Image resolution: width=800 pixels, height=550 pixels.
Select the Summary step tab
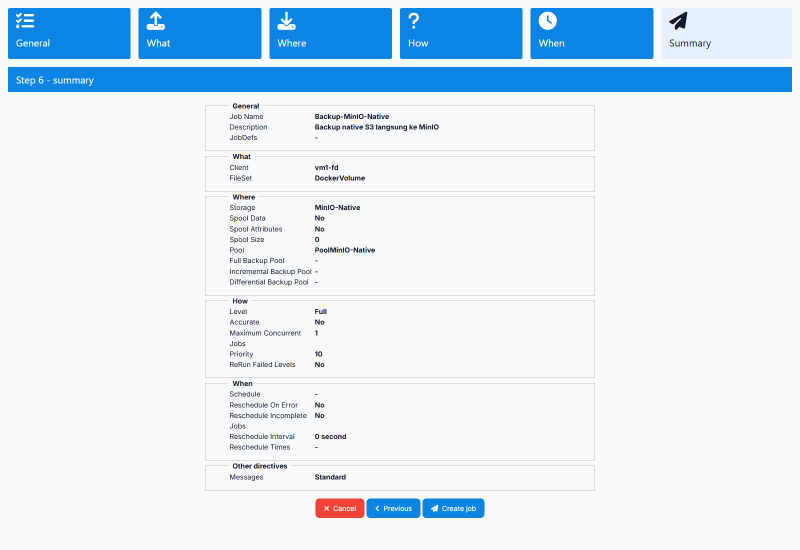(x=727, y=33)
